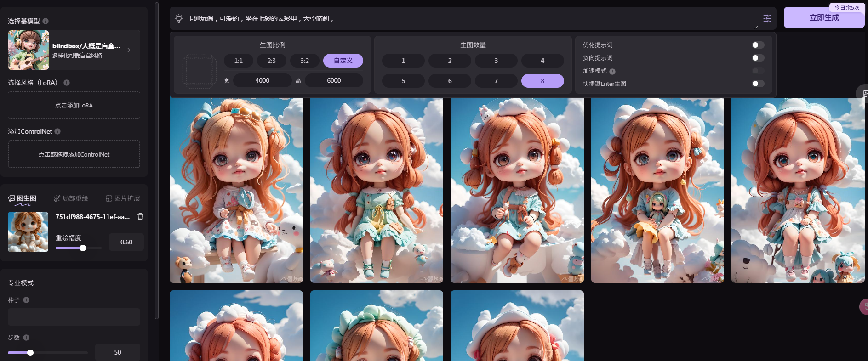Select 自定义 custom ratio
This screenshot has height=361, width=868.
point(343,61)
